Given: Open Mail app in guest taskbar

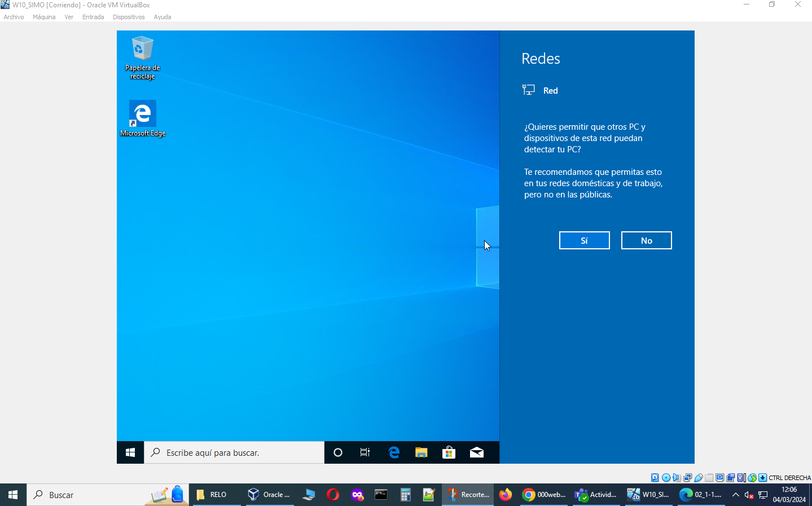Looking at the screenshot, I should point(476,452).
